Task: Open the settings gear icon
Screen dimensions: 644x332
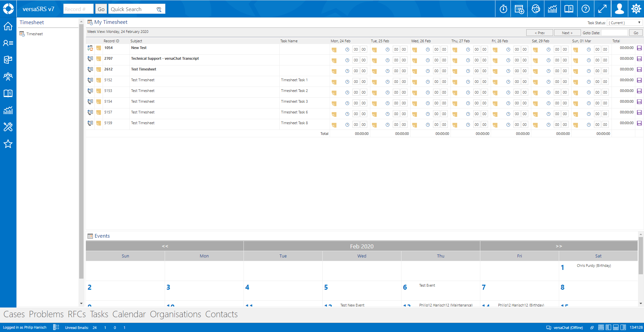Action: tap(636, 9)
